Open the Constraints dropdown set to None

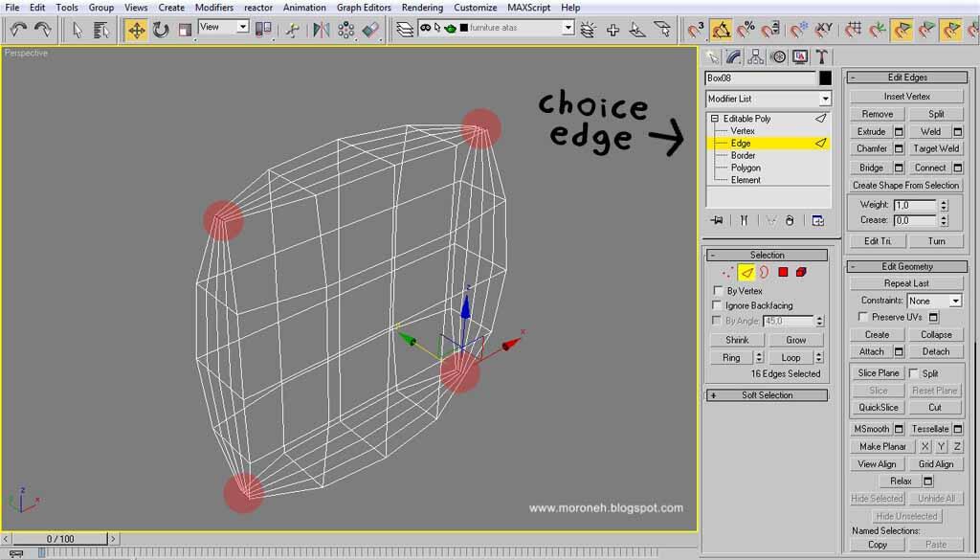934,301
